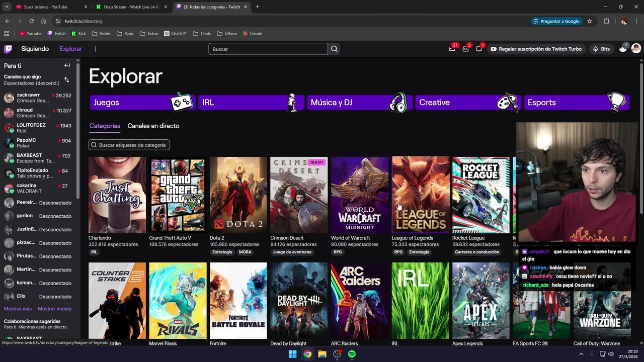Image resolution: width=644 pixels, height=362 pixels.
Task: Open the Extras bookmarks folder
Action: click(149, 34)
